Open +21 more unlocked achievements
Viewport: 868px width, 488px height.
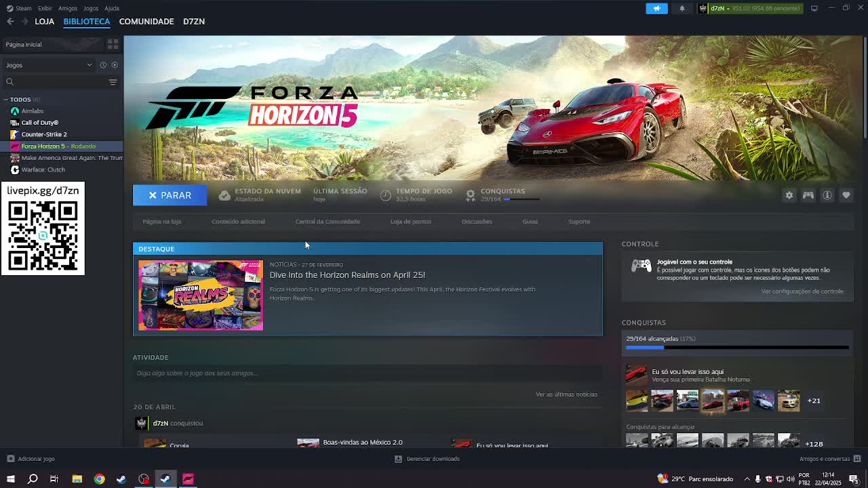click(x=814, y=401)
